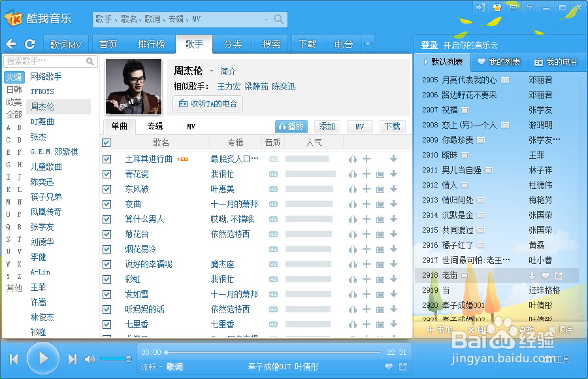The width and height of the screenshot is (588, 379).
Task: Select the 日韩 singer category
Action: [x=14, y=90]
